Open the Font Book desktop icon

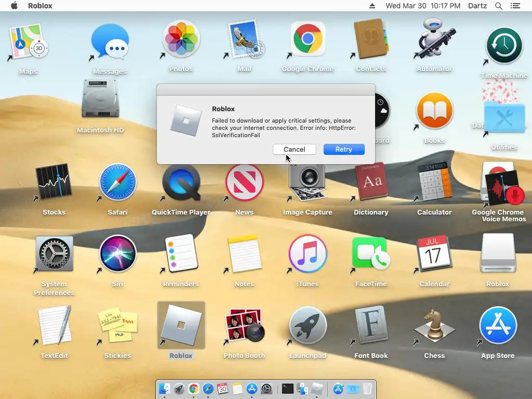pyautogui.click(x=371, y=325)
